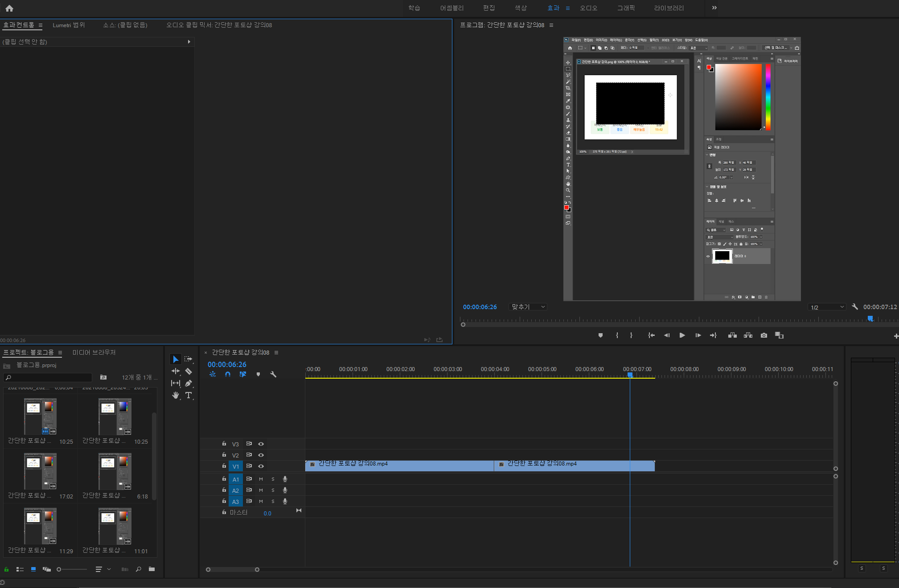Switch to the 오디오 workspace tab
899x588 pixels.
point(588,8)
